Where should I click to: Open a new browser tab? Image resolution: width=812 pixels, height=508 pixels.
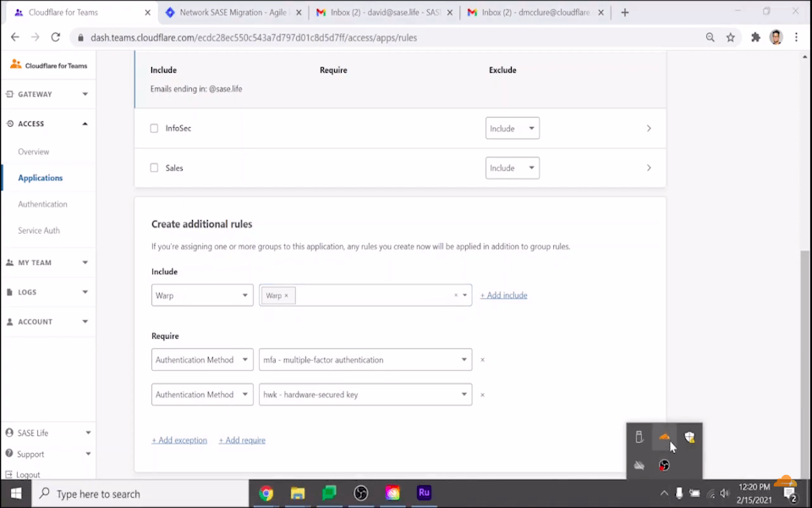click(625, 13)
